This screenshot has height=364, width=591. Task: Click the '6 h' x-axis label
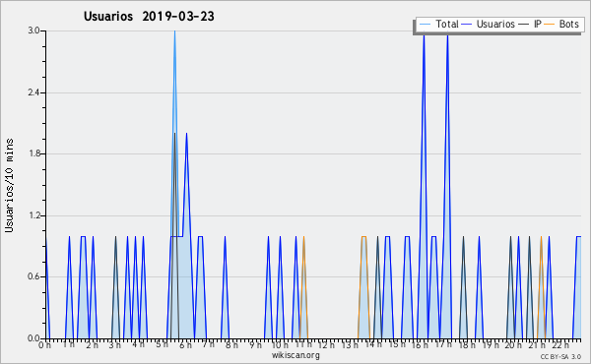(185, 344)
